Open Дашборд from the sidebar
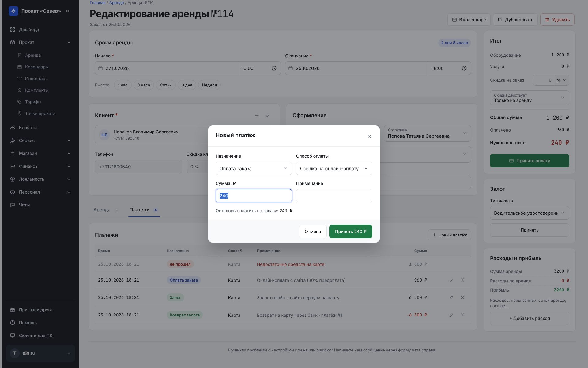This screenshot has height=368, width=588. [40, 29]
